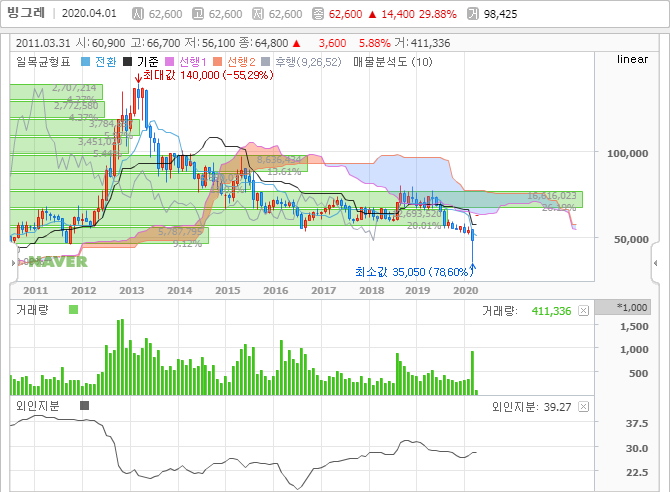Click the orange 선행2 legend swatch
This screenshot has height=492, width=670.
(217, 62)
